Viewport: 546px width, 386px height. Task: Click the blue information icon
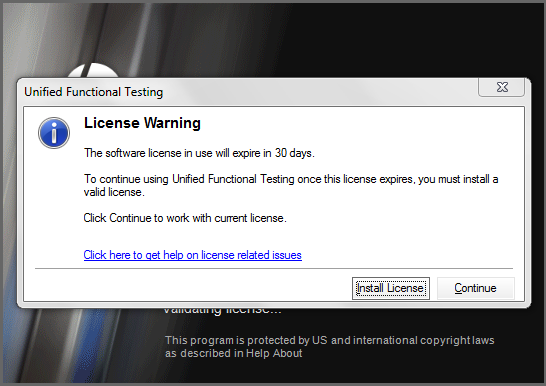pyautogui.click(x=54, y=133)
